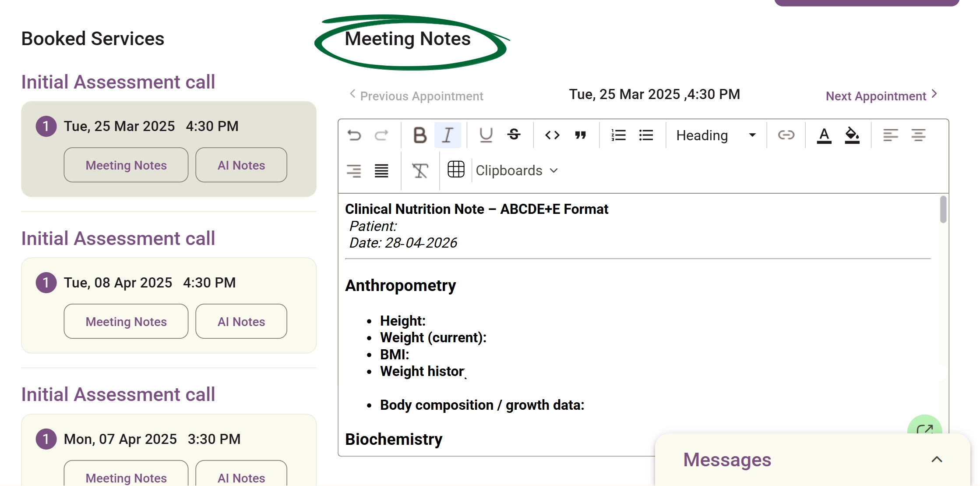Go to Next Appointment
Screen dimensions: 980x486
[x=881, y=96]
